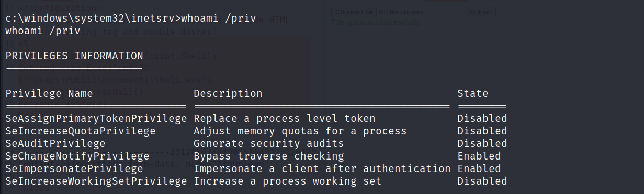
Task: Select the SeAuditPrivilege entry
Action: coord(55,144)
